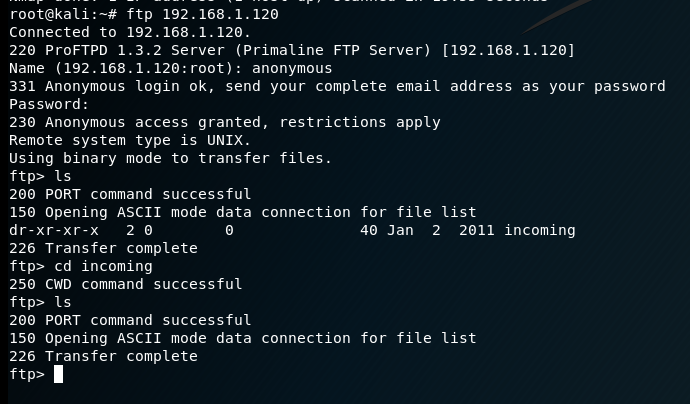The image size is (690, 404).
Task: Click the first '226 Transfer complete' line
Action: (x=103, y=249)
